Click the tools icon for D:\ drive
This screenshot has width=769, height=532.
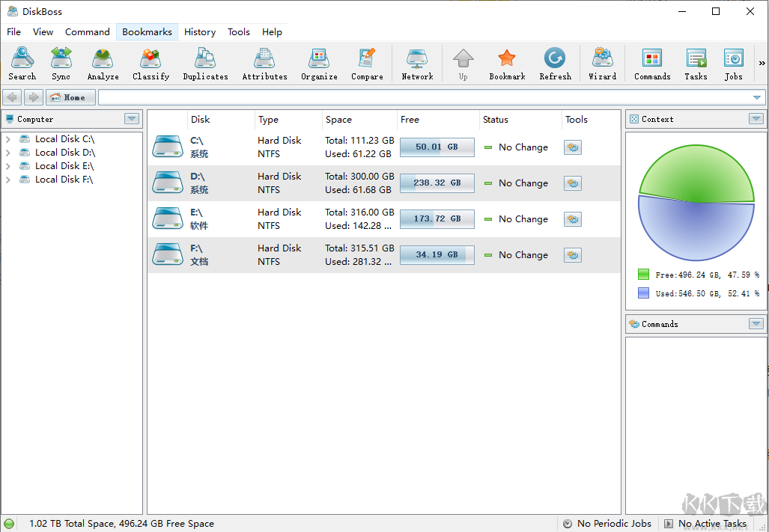tap(572, 183)
